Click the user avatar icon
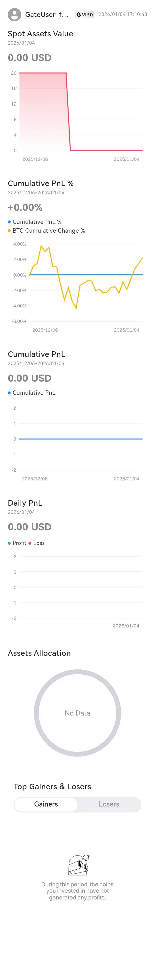Screen dimensions: 155x980 point(15,15)
